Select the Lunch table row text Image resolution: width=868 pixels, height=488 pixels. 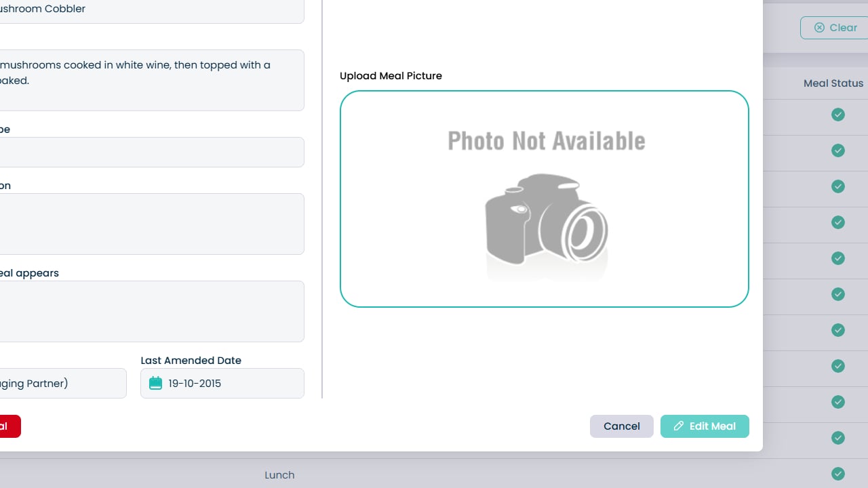(x=279, y=475)
